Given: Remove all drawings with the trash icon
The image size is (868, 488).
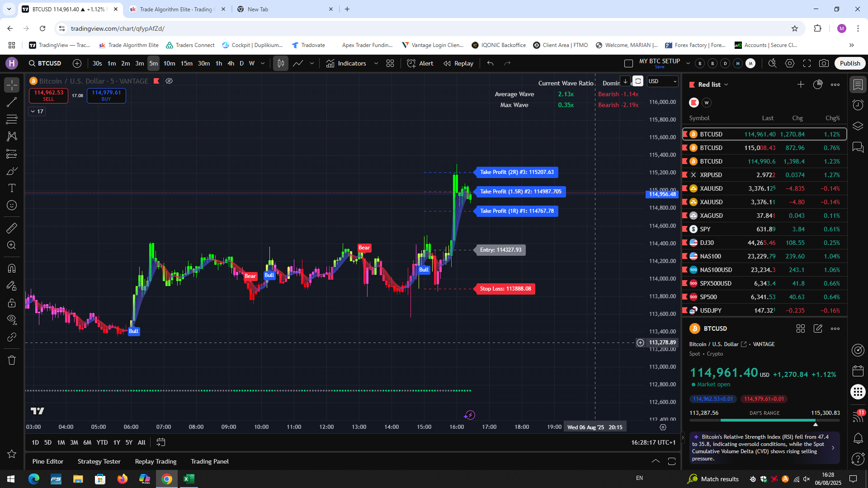Looking at the screenshot, I should tap(12, 360).
